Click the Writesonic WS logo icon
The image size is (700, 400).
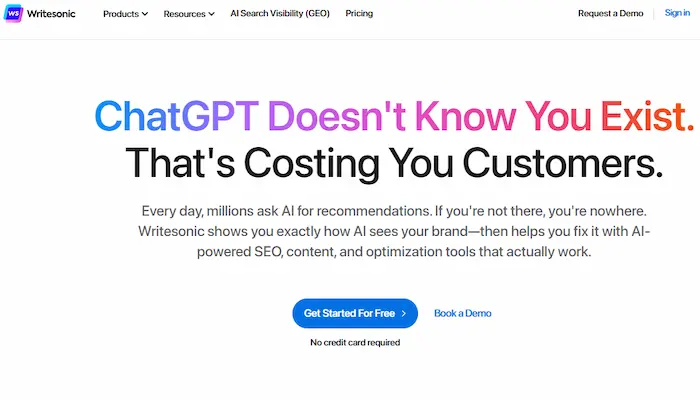[x=13, y=13]
